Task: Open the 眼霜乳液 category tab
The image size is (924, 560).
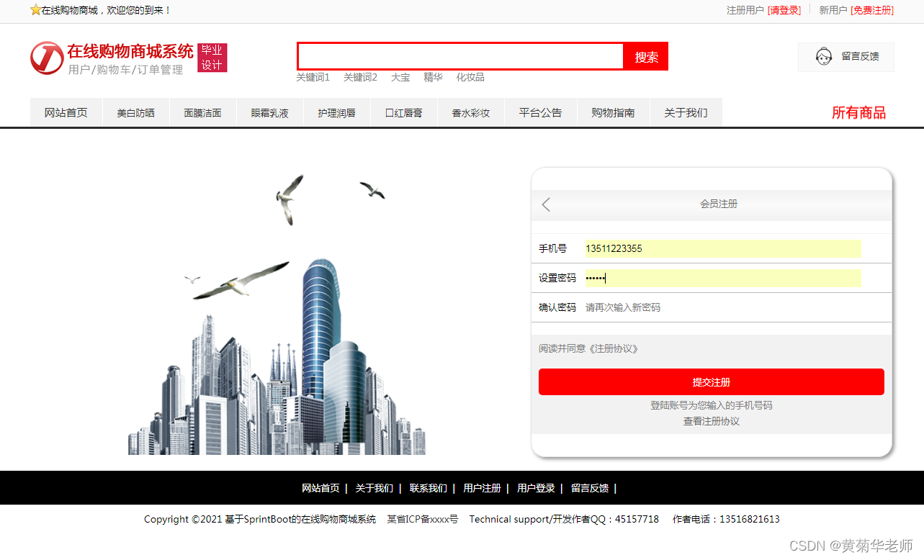Action: pyautogui.click(x=270, y=113)
